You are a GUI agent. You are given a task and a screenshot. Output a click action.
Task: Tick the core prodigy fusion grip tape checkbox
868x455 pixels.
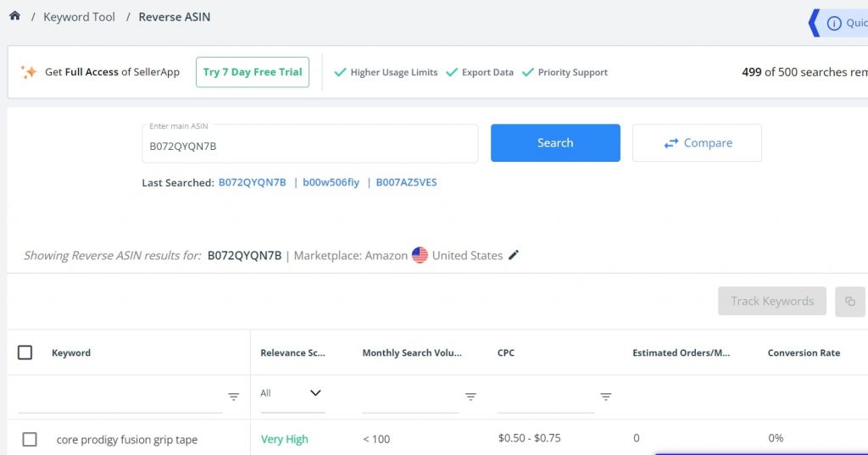coord(30,440)
